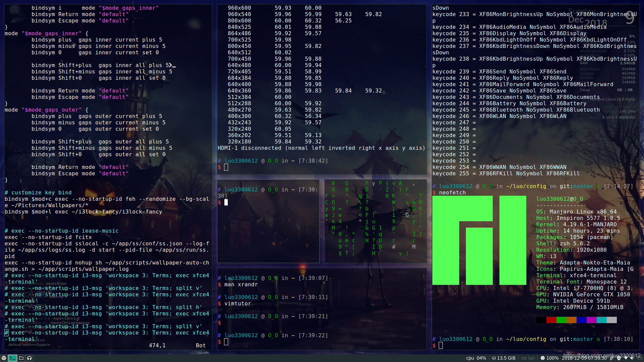Click 'Uptime: 14 hours, 23 mins' line
The width and height of the screenshot is (644, 362).
pos(578,231)
